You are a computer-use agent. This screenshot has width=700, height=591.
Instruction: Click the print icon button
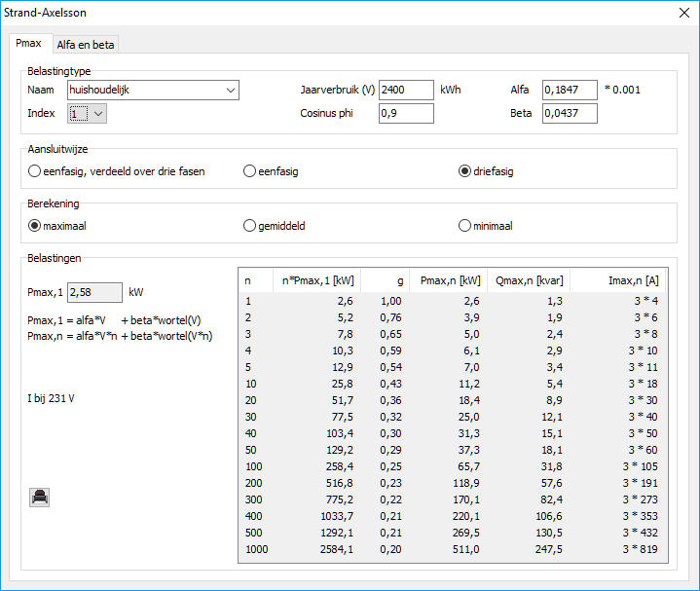pyautogui.click(x=40, y=497)
